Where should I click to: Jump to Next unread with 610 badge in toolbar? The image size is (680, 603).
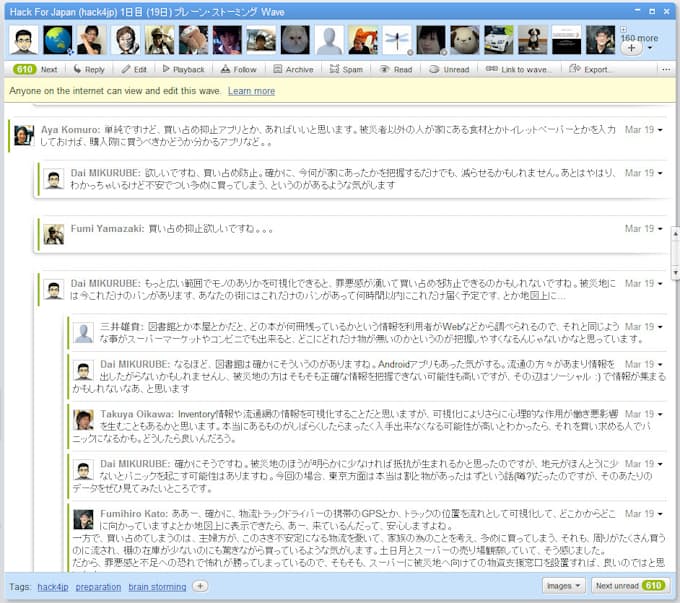click(x=36, y=70)
